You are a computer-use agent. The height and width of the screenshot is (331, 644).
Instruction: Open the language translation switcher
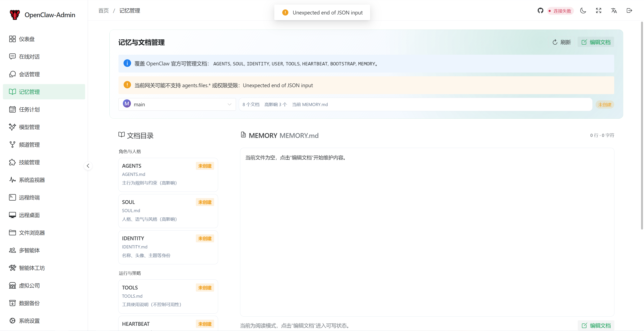(614, 10)
